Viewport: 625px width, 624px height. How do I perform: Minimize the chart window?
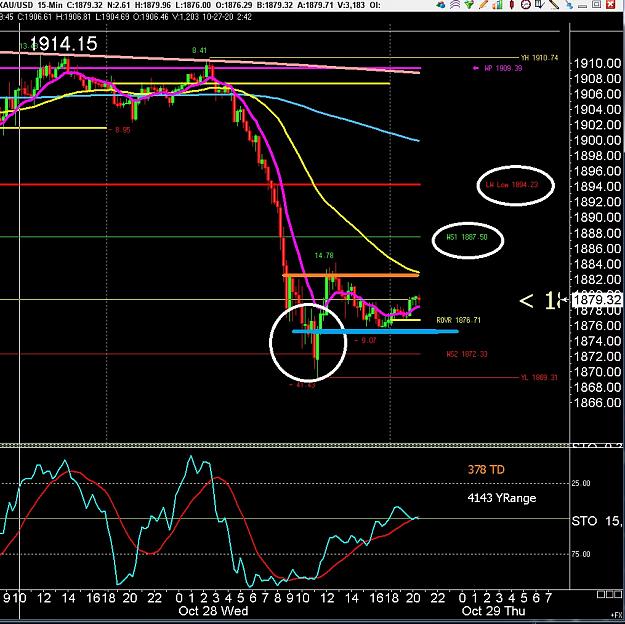pos(583,5)
